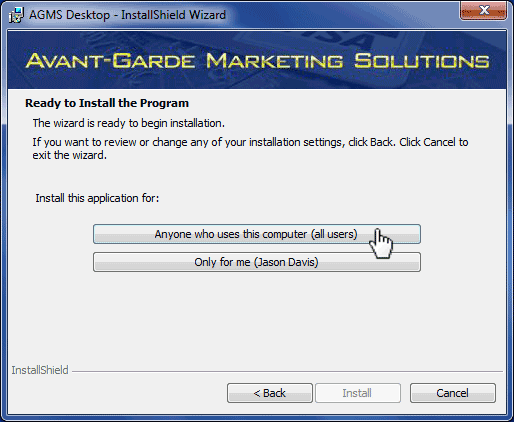Click the 'AGMS Desktop - InstallShield Wizard' title

point(128,15)
